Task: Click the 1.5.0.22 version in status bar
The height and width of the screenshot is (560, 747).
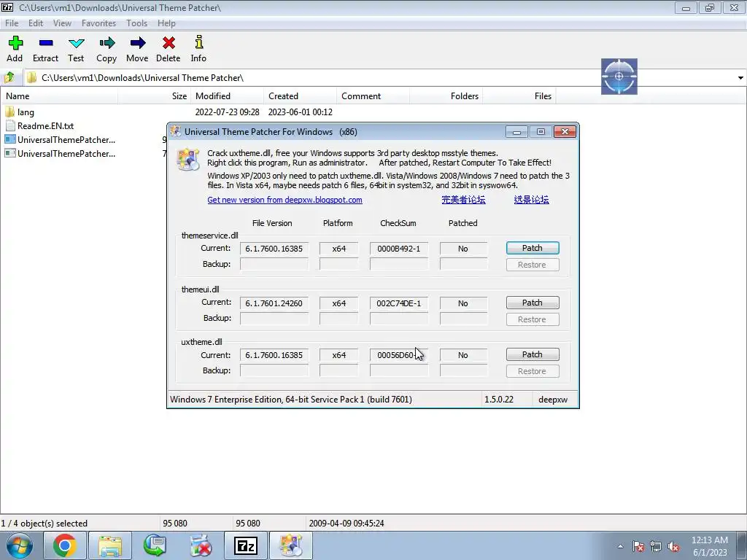Action: [499, 400]
